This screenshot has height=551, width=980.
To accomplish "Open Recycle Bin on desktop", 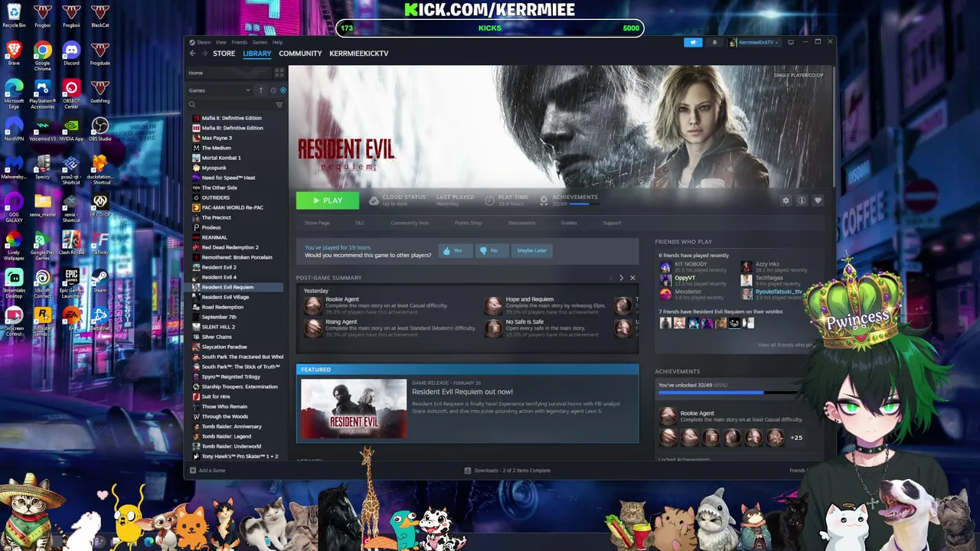I will click(x=14, y=16).
